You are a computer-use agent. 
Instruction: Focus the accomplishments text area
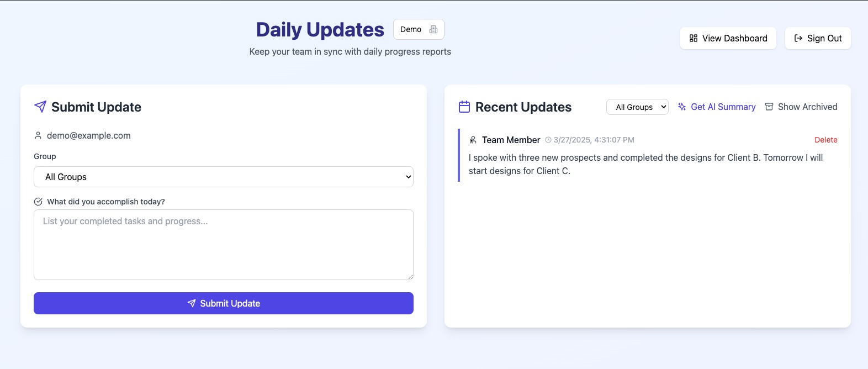point(224,244)
